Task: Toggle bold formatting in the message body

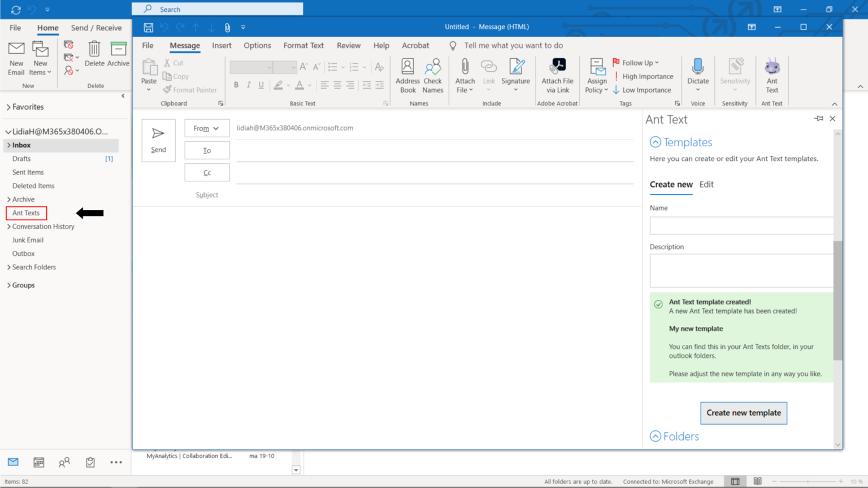Action: click(236, 85)
